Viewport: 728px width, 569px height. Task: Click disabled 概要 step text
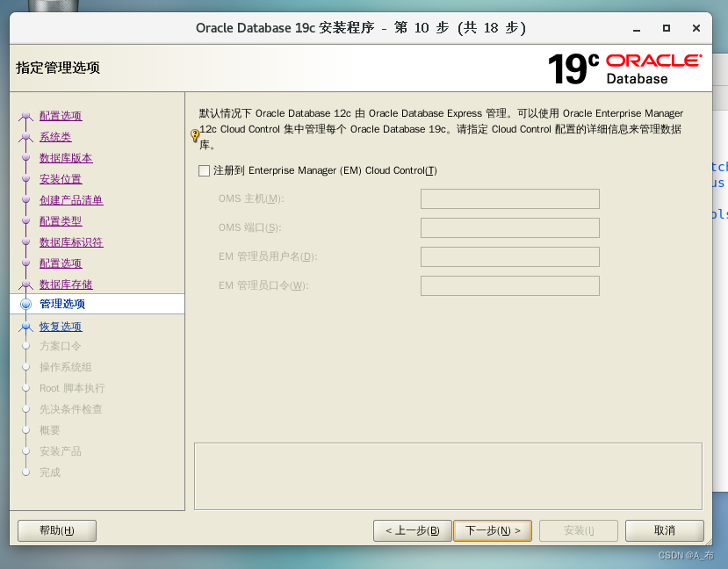pos(50,430)
